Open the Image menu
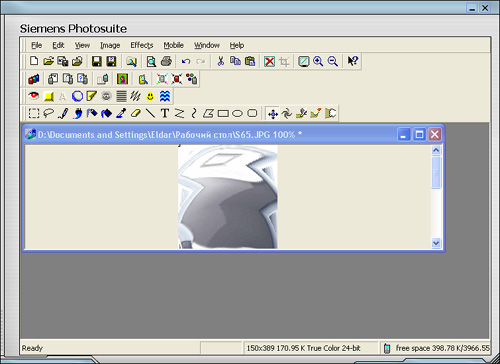This screenshot has height=364, width=500. tap(110, 45)
